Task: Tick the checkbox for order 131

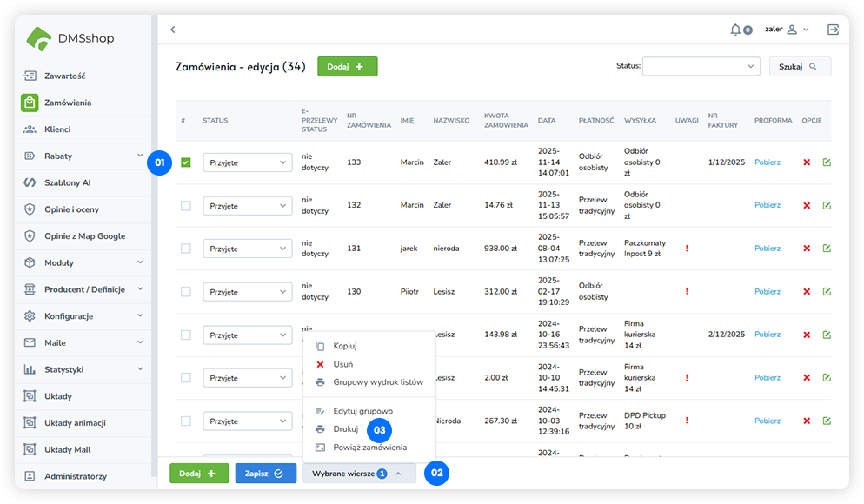Action: click(x=186, y=249)
